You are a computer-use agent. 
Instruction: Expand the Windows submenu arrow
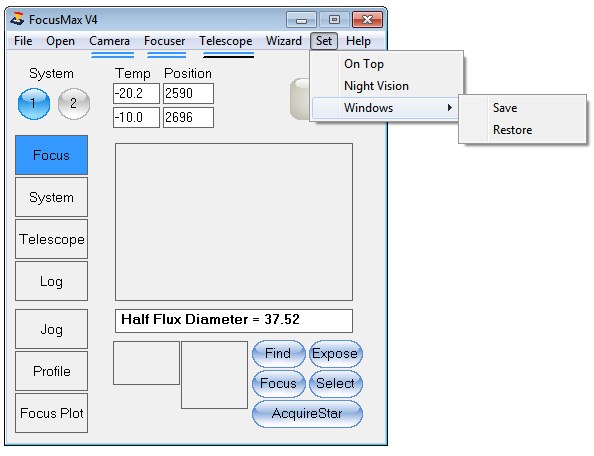[450, 108]
